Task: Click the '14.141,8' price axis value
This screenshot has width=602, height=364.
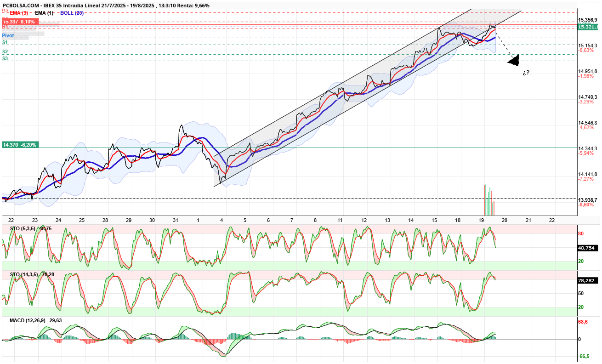Action: [587, 174]
